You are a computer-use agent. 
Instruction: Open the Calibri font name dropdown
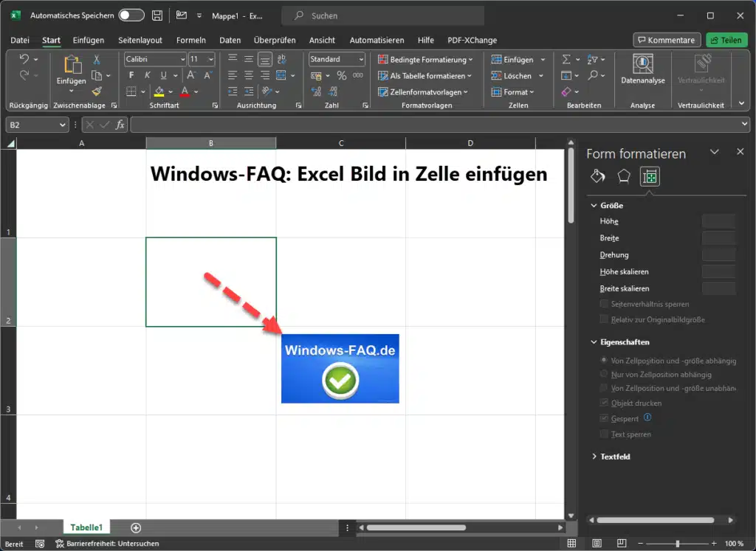click(183, 59)
